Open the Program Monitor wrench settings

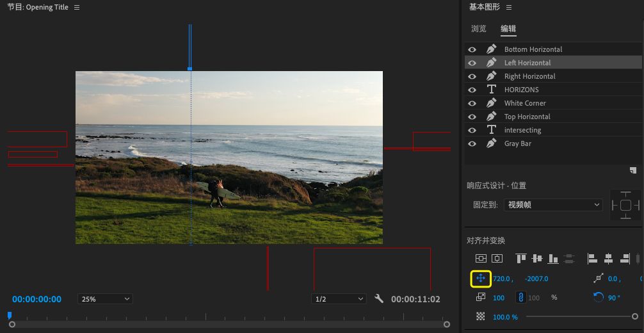point(379,299)
